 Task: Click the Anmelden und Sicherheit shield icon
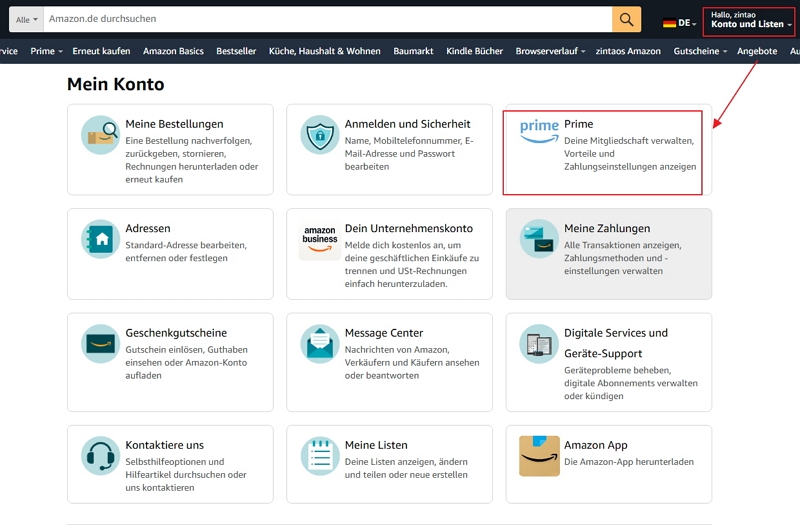(x=320, y=135)
